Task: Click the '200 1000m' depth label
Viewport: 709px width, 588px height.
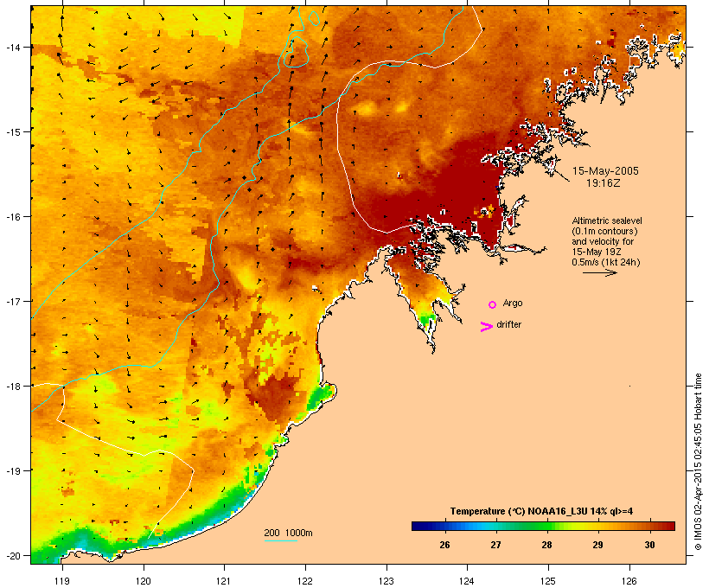Action: point(289,533)
